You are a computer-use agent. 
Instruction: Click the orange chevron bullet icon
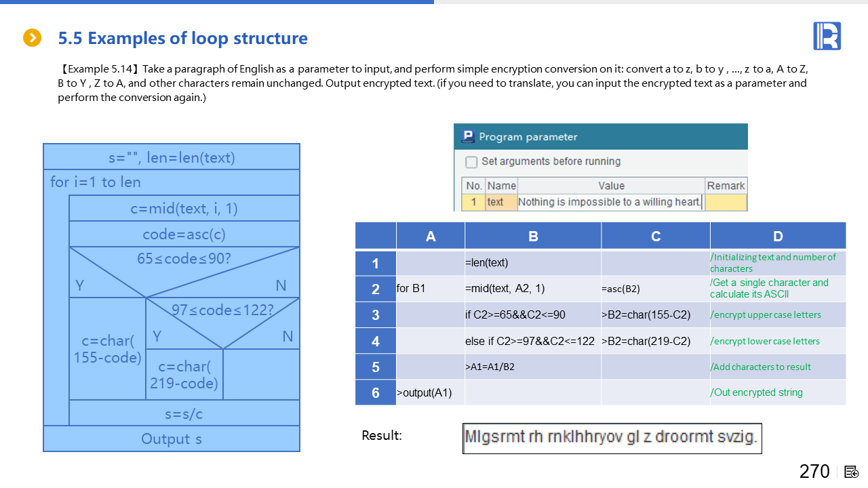pos(32,38)
